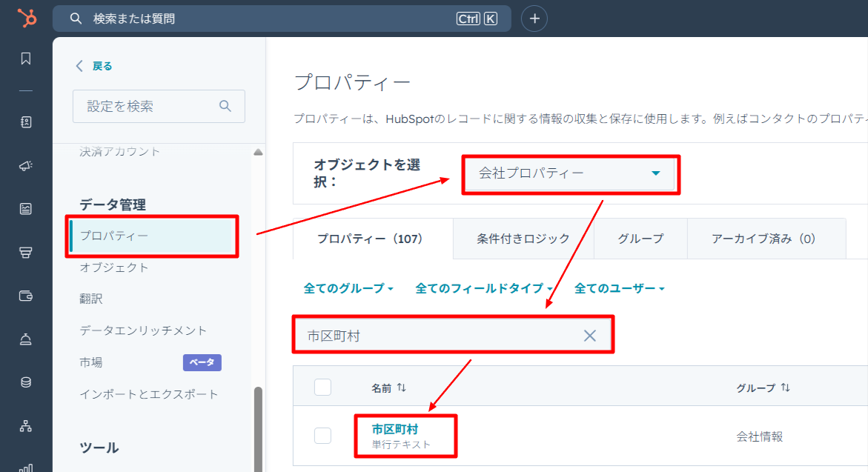The width and height of the screenshot is (868, 472).
Task: Open the marketing megaphone icon
Action: click(26, 166)
